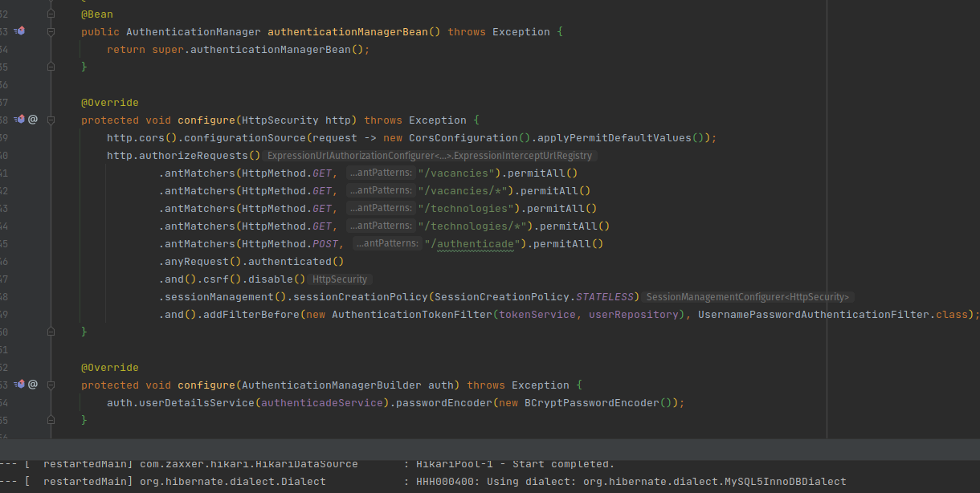Click org.hibernate.dialect.Dialect in console output

[x=234, y=482]
